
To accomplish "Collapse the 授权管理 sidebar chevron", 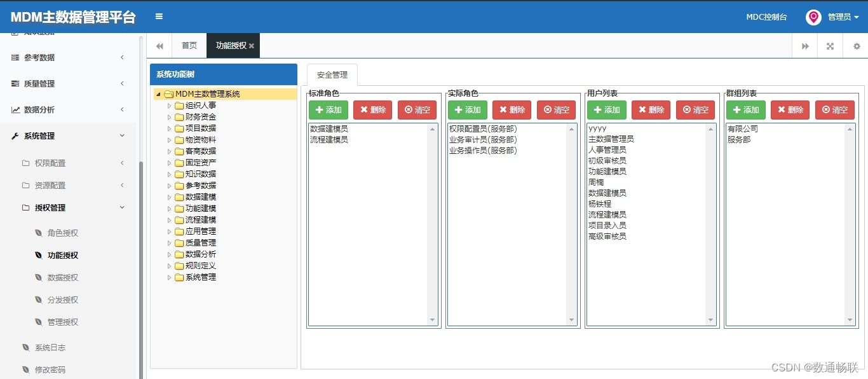I will tap(122, 207).
